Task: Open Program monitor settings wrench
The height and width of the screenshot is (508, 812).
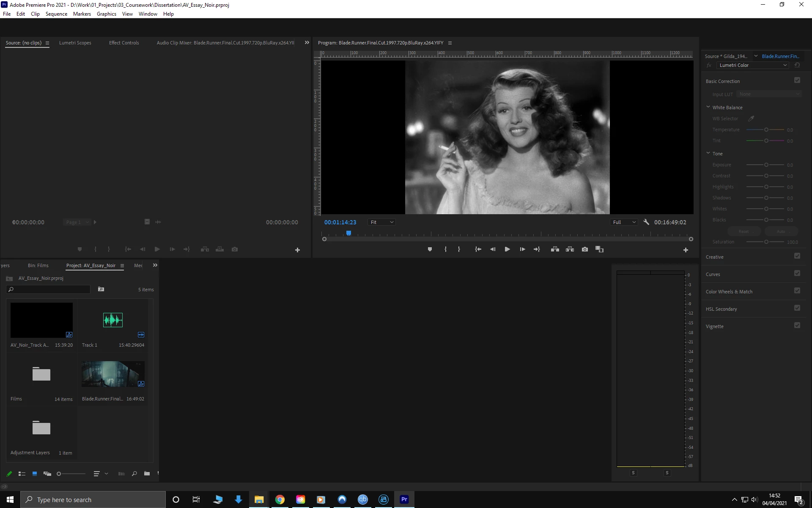Action: (646, 222)
